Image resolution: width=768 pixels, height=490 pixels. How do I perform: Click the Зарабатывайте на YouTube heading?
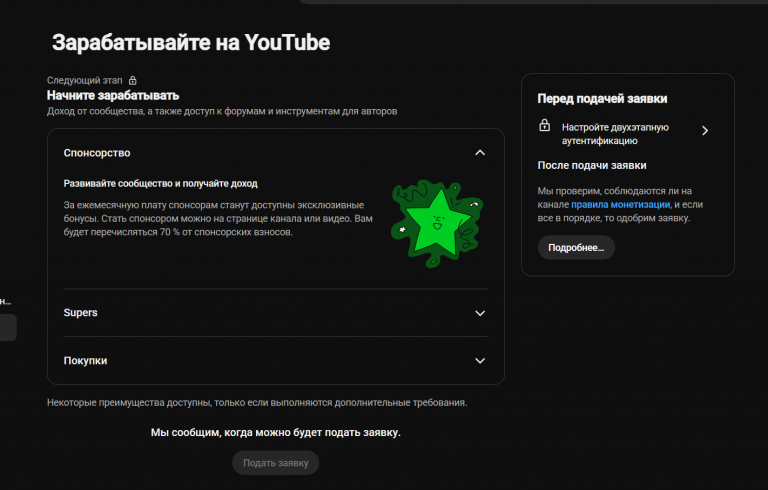pyautogui.click(x=191, y=43)
